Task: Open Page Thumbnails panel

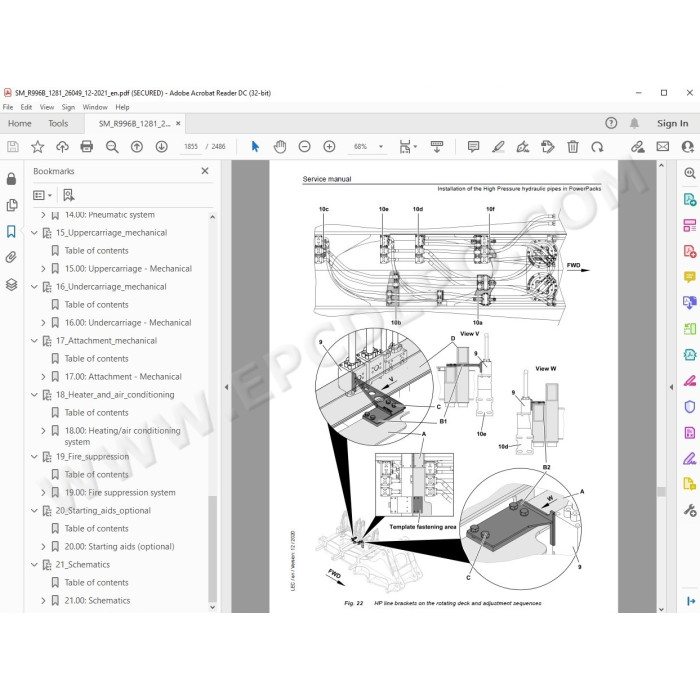Action: point(12,205)
